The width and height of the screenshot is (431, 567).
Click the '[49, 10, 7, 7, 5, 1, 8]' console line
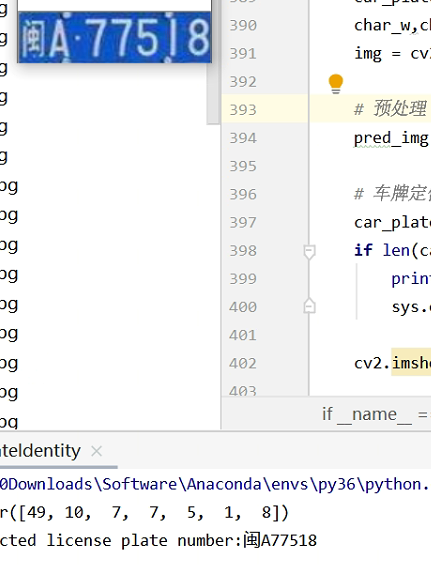(144, 513)
